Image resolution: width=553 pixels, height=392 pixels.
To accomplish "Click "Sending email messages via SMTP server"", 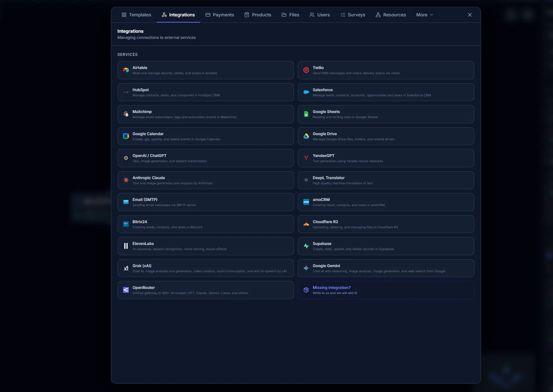I will pos(164,205).
